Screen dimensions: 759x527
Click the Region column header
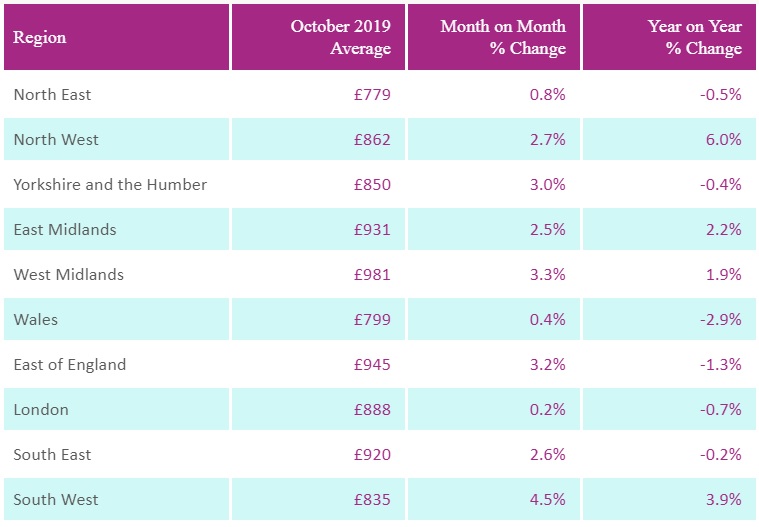40,38
